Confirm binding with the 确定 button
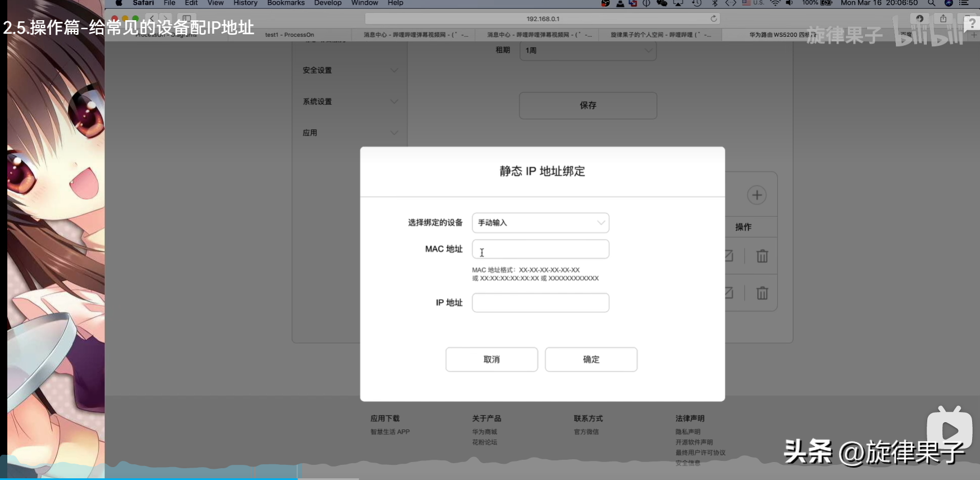The image size is (980, 480). coord(591,359)
